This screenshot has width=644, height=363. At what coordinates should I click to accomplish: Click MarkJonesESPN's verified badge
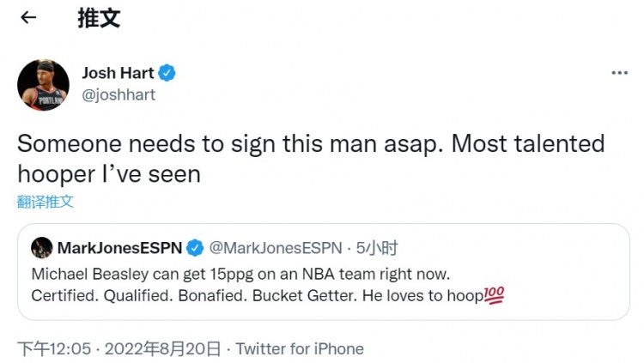pyautogui.click(x=195, y=248)
